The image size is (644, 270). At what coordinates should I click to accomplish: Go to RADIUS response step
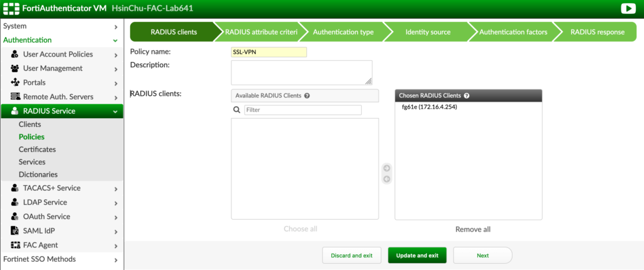pyautogui.click(x=597, y=32)
